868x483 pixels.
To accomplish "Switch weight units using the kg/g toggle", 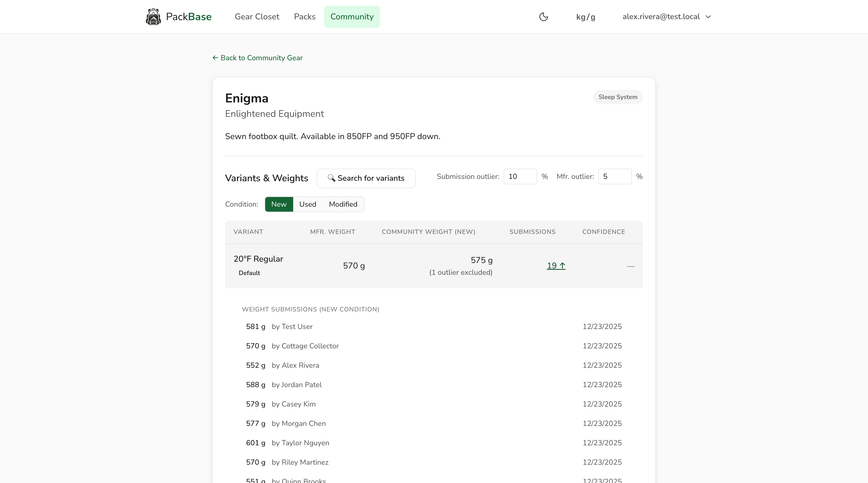I will [585, 17].
